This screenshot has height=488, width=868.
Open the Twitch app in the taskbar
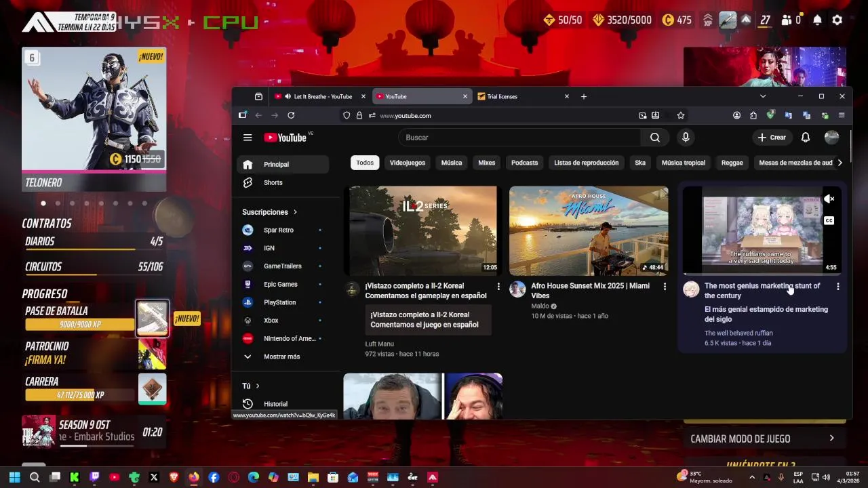pyautogui.click(x=95, y=477)
